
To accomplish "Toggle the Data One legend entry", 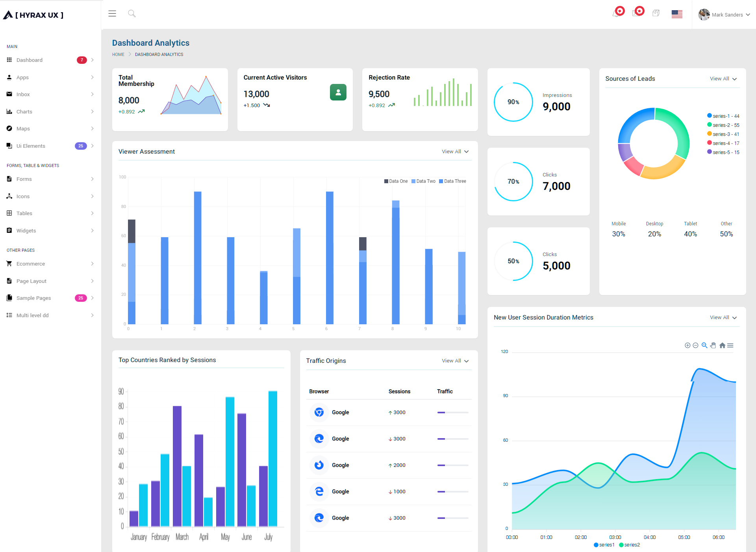I will click(396, 181).
